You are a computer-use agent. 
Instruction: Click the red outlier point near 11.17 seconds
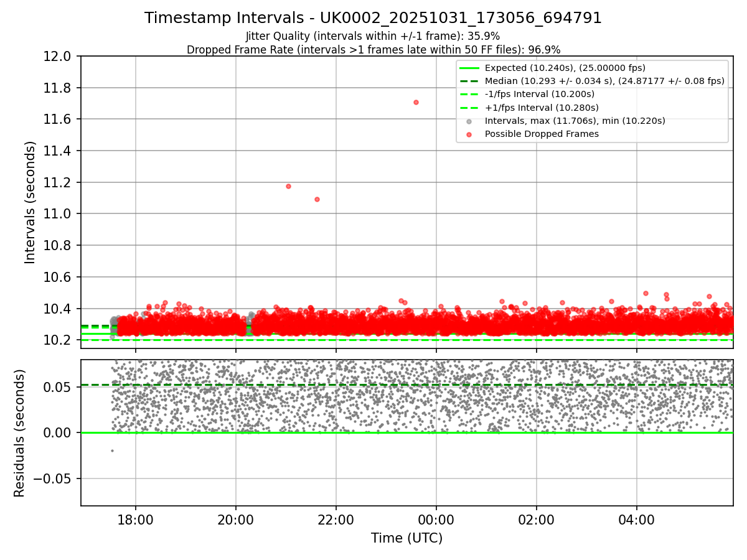288,186
